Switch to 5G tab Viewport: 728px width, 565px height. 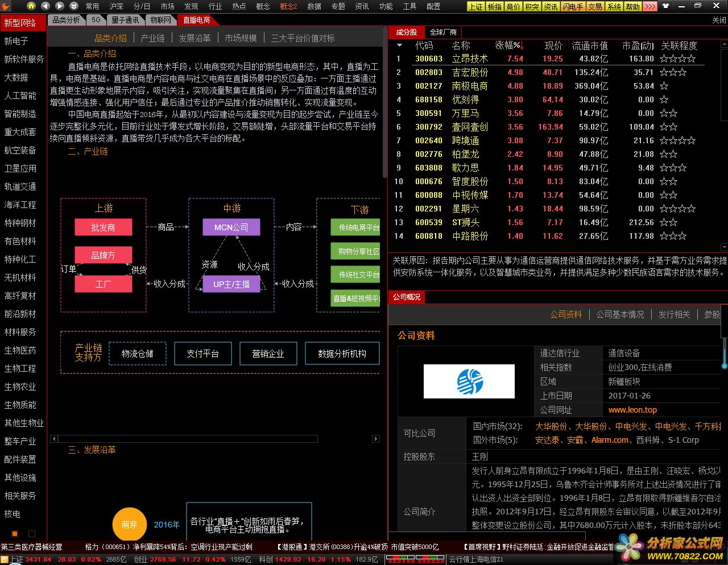96,20
